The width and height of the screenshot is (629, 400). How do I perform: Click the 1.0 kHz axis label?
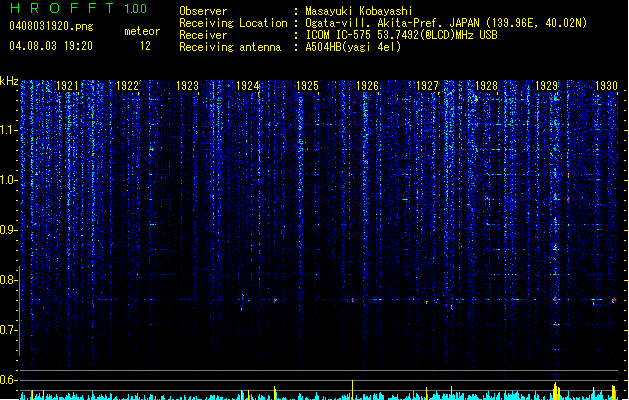(9, 180)
